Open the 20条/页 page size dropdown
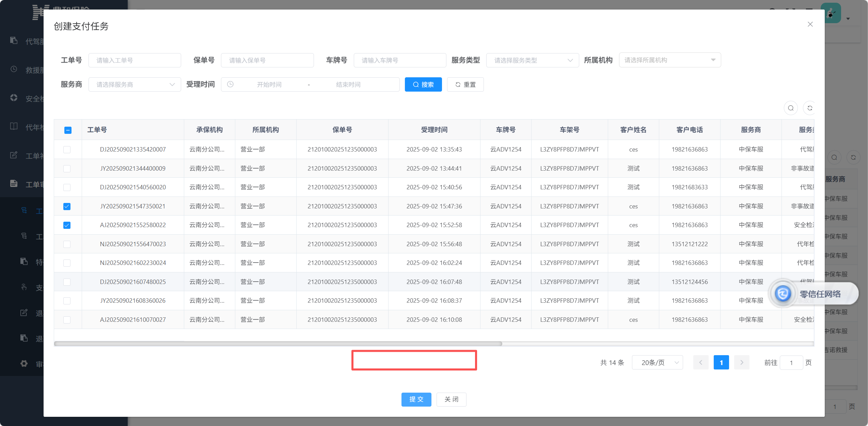Viewport: 868px width, 426px height. coord(657,362)
